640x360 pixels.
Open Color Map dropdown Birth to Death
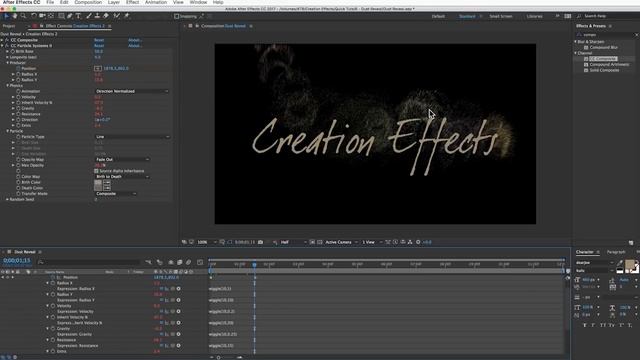coord(122,177)
